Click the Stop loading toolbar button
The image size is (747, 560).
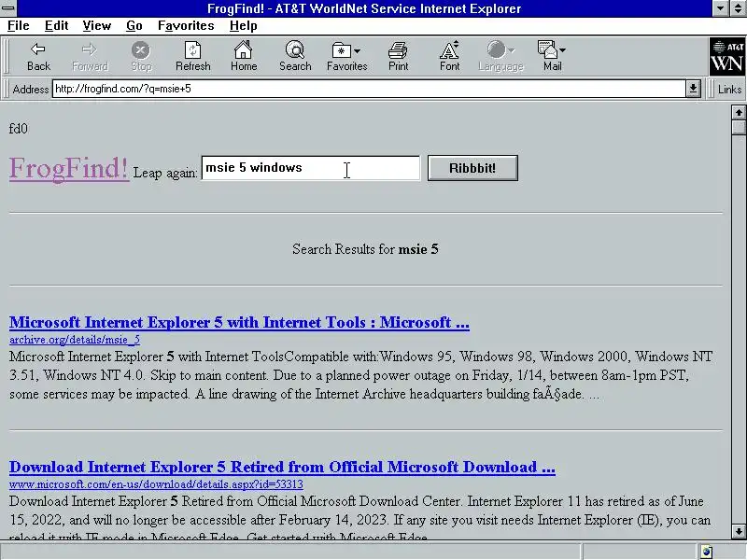(x=141, y=56)
